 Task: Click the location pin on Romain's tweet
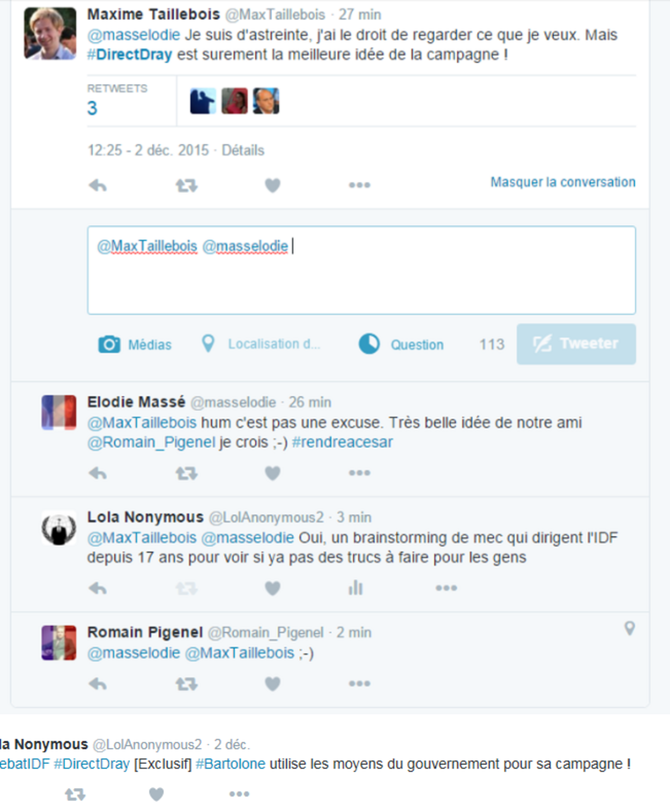point(629,629)
